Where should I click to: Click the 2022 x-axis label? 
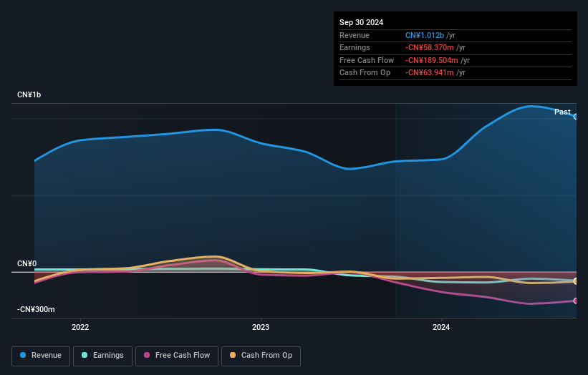[80, 327]
